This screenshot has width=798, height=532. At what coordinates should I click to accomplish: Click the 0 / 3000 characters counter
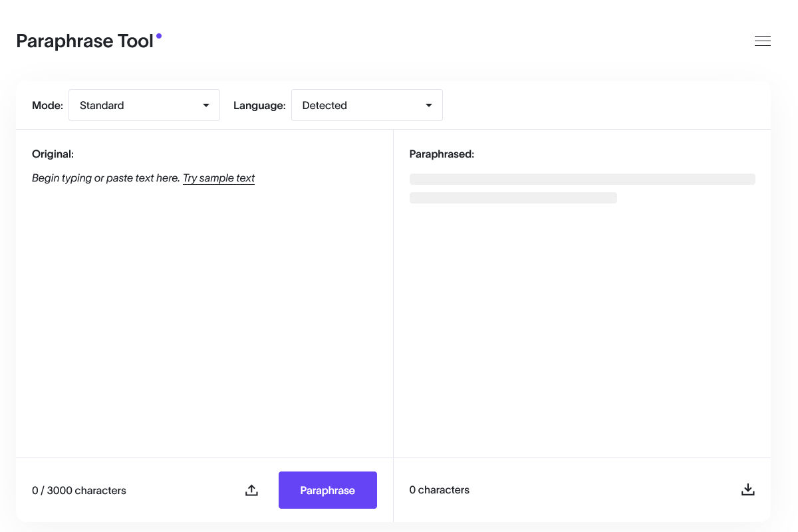(79, 490)
